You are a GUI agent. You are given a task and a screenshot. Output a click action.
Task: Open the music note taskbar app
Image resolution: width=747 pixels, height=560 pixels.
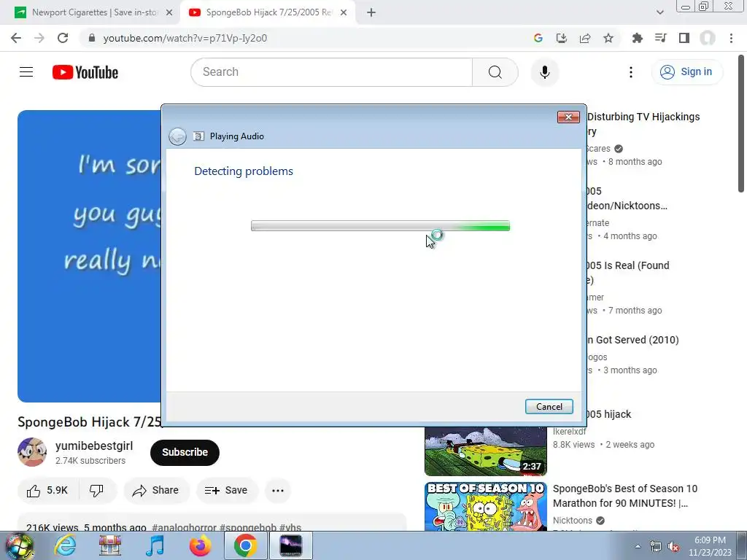[x=155, y=545]
